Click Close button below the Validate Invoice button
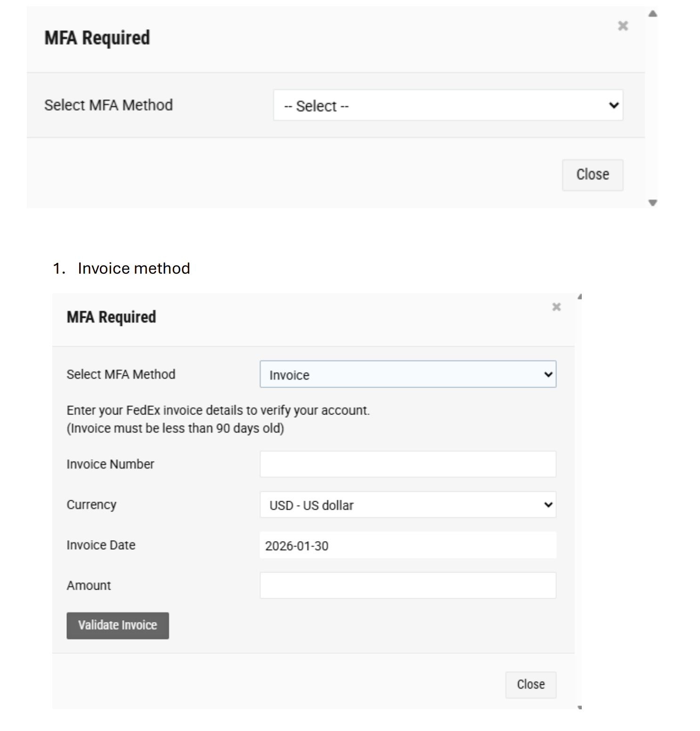Screen dimensions: 700x731 pos(530,684)
